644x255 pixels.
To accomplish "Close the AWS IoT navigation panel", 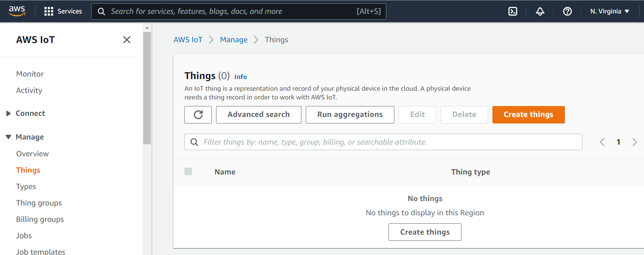I will point(127,40).
